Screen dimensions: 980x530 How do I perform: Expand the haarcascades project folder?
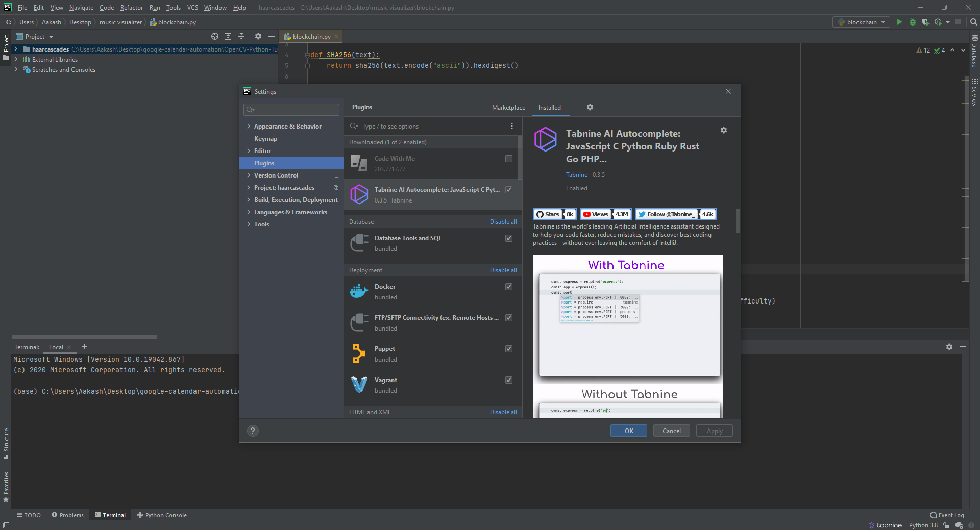point(16,49)
